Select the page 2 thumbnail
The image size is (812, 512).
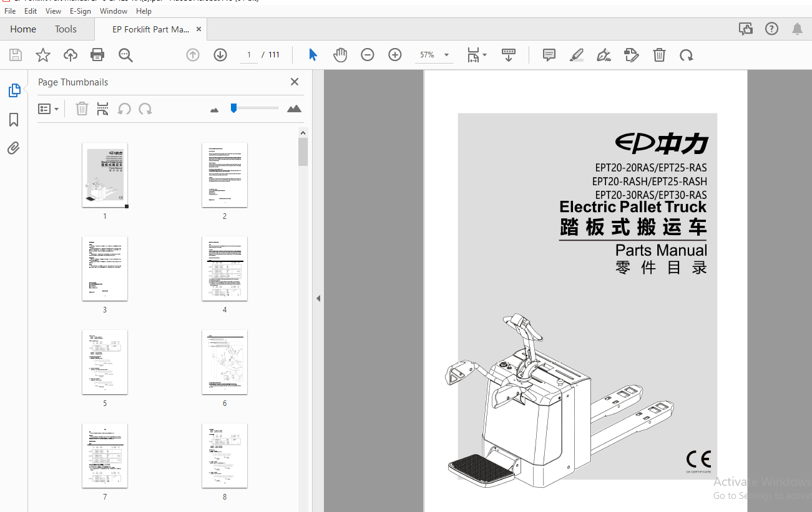pos(225,175)
